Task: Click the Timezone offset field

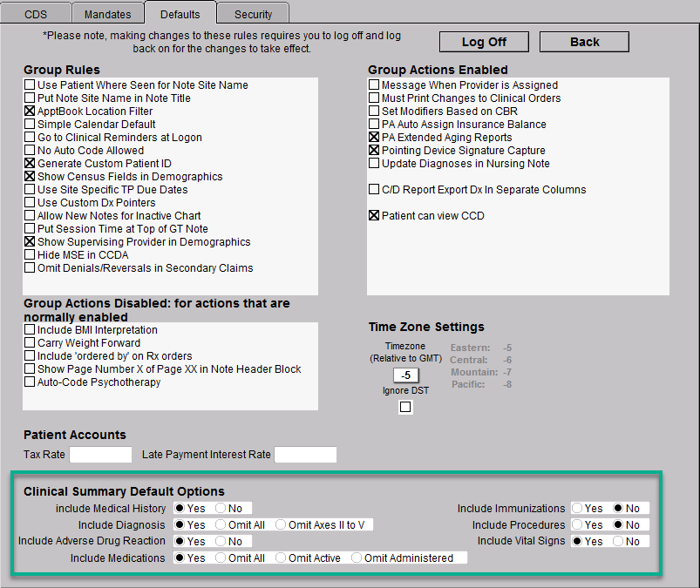Action: click(x=405, y=375)
